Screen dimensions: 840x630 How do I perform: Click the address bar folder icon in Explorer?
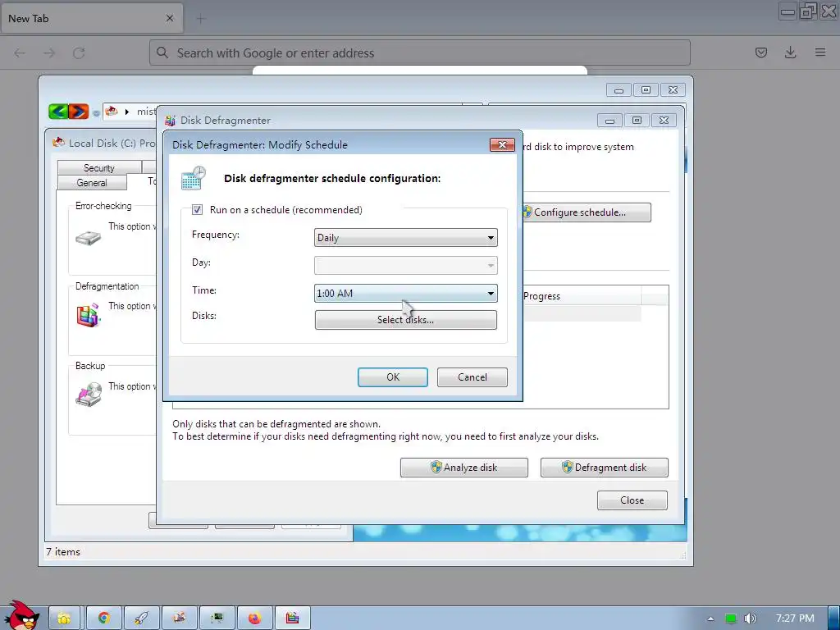pyautogui.click(x=112, y=111)
